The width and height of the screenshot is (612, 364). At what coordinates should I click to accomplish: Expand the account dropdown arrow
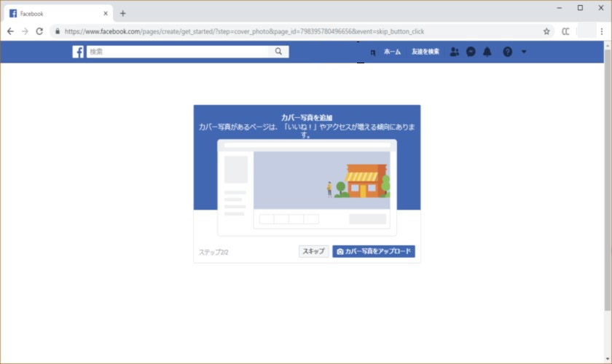524,52
